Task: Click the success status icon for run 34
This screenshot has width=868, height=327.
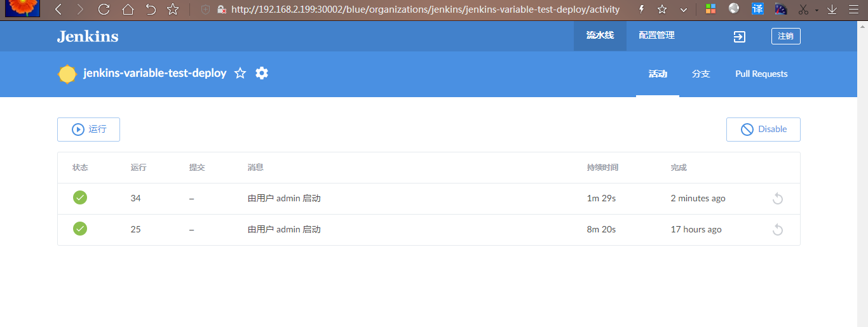Action: [x=80, y=197]
